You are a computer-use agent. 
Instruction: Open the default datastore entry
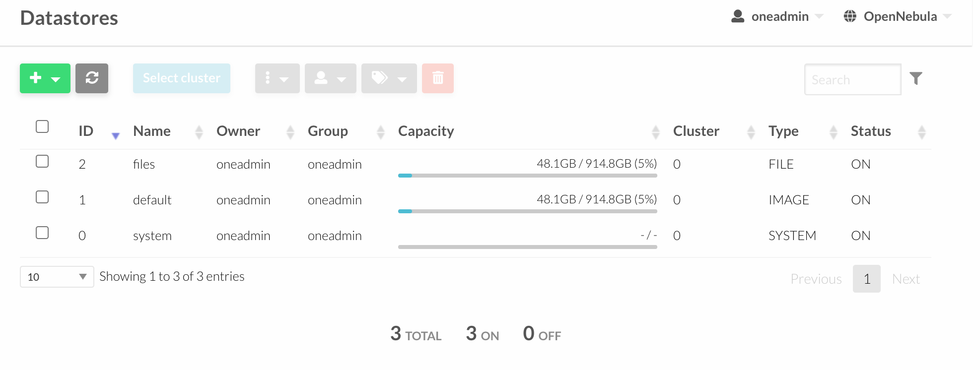click(x=152, y=200)
